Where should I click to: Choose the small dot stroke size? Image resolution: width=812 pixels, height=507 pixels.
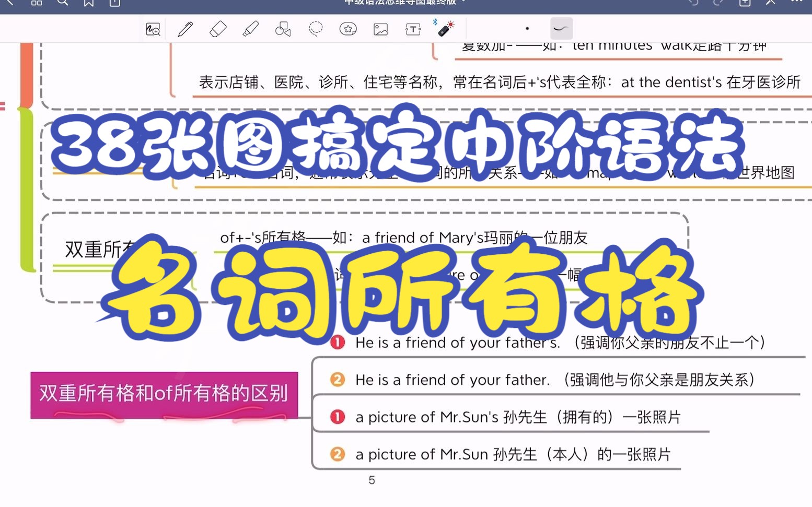pos(527,29)
